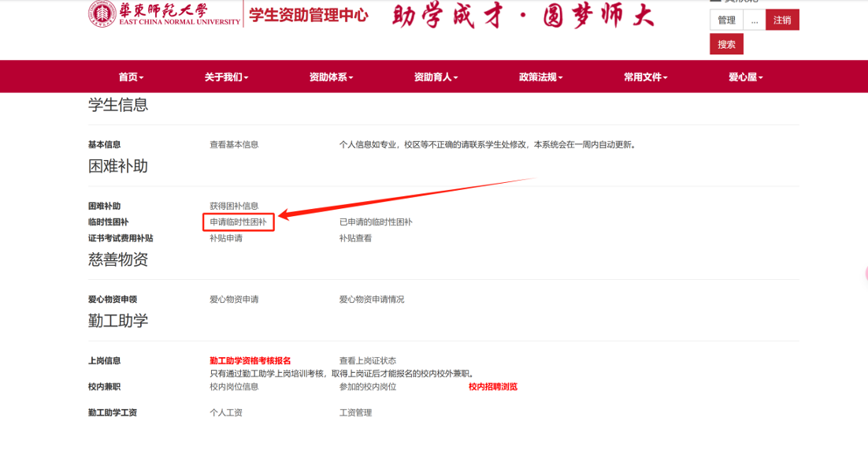868x451 pixels.
Task: Open the 资助体系 navigation dropdown
Action: (x=331, y=77)
